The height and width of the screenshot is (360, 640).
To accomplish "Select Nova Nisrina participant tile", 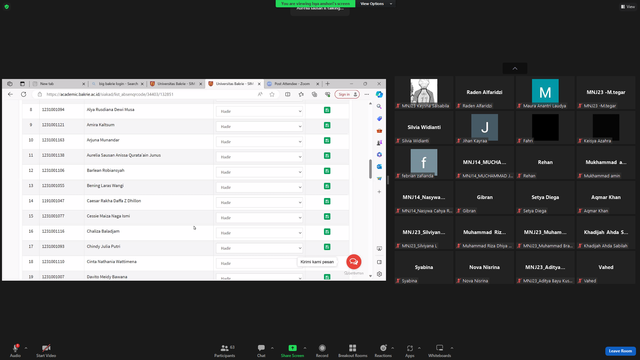I will click(484, 268).
